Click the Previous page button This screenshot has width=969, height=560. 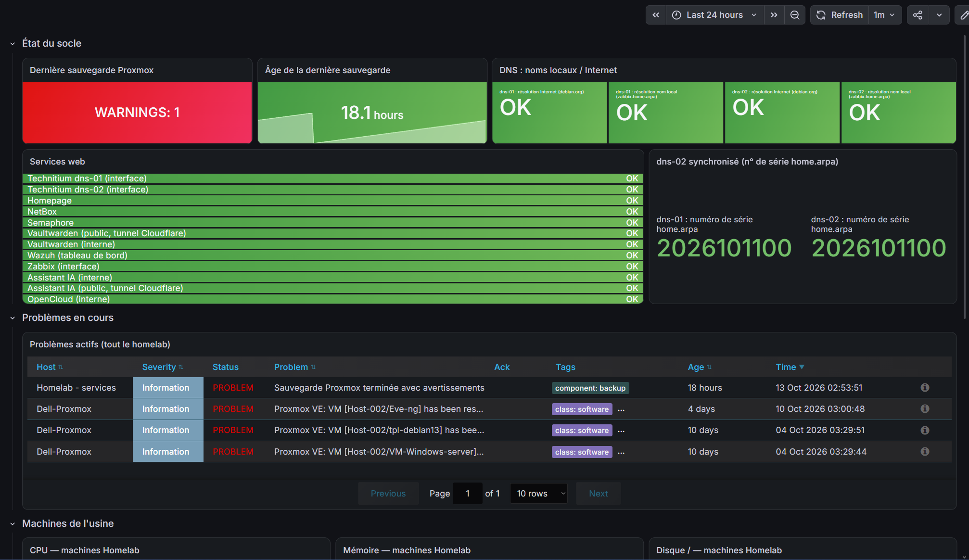click(x=388, y=494)
